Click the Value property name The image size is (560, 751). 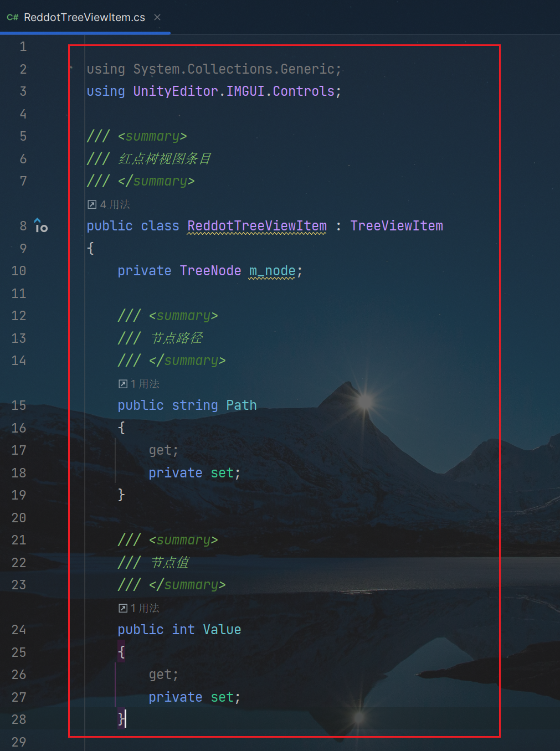tap(222, 630)
